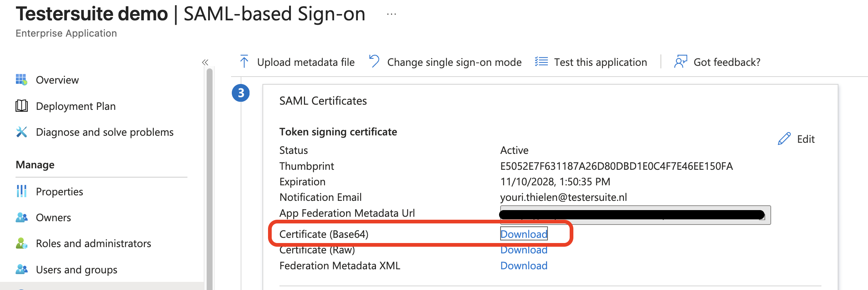
Task: Open the Deployment Plan menu item
Action: coord(76,106)
